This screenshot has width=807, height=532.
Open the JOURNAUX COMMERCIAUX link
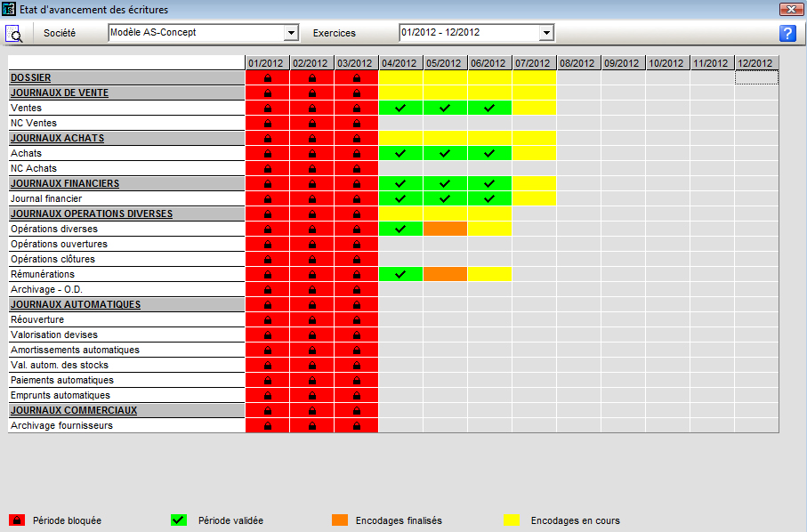pos(74,411)
